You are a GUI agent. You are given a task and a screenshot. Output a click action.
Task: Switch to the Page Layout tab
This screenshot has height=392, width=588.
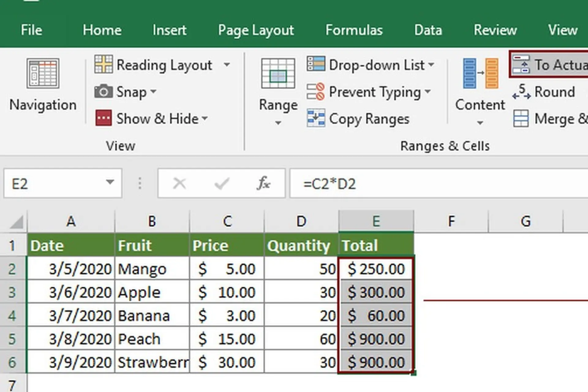256,31
